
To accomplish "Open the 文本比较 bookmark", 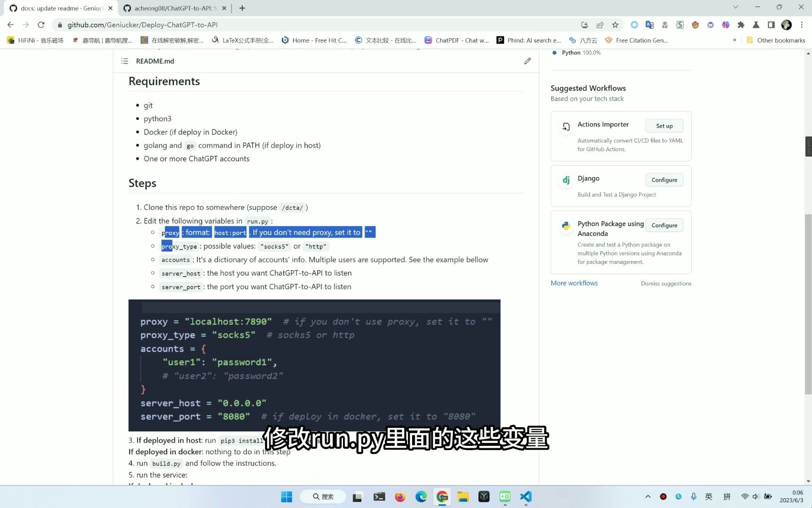I will tap(385, 40).
